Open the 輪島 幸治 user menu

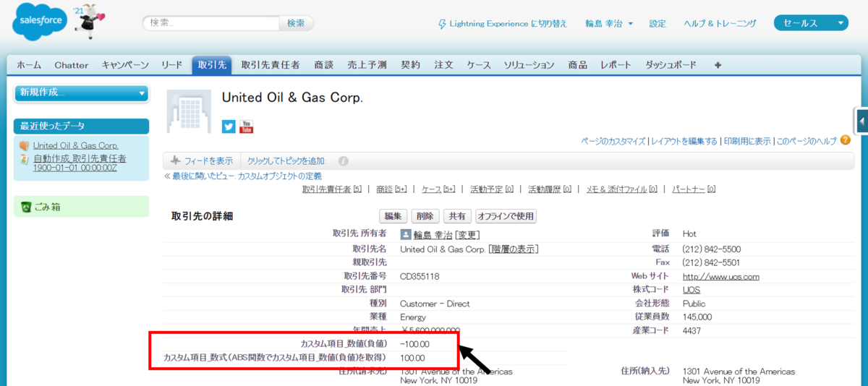point(609,24)
